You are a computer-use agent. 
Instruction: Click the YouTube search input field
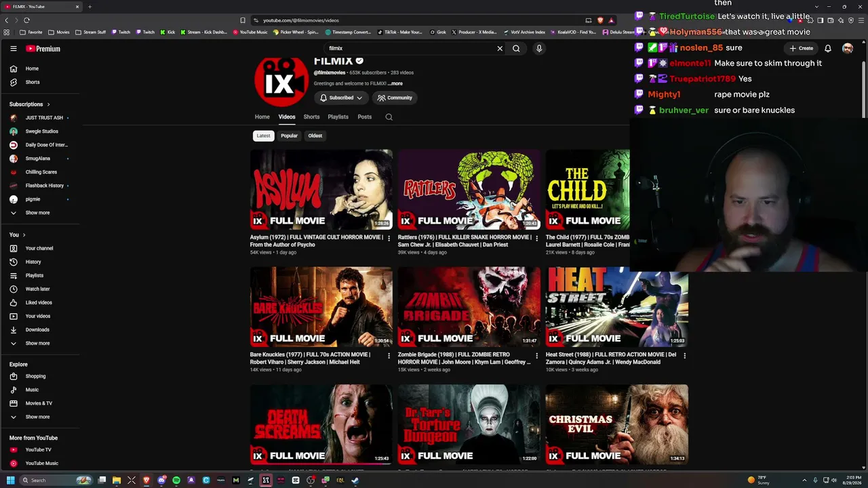(410, 49)
